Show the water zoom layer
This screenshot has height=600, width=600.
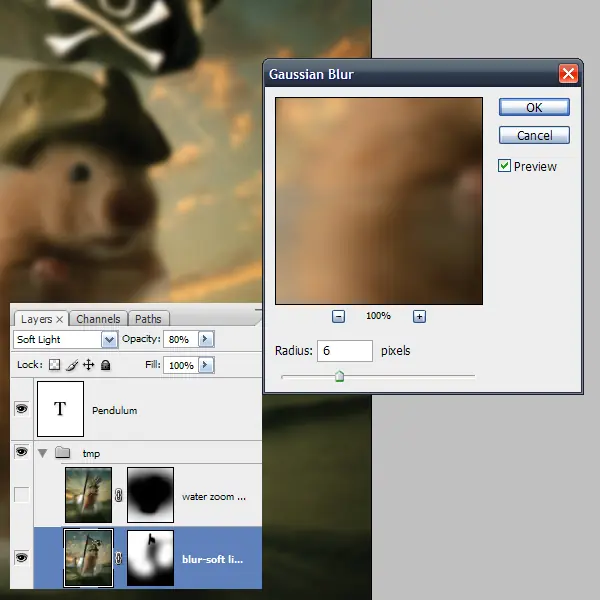[21, 494]
